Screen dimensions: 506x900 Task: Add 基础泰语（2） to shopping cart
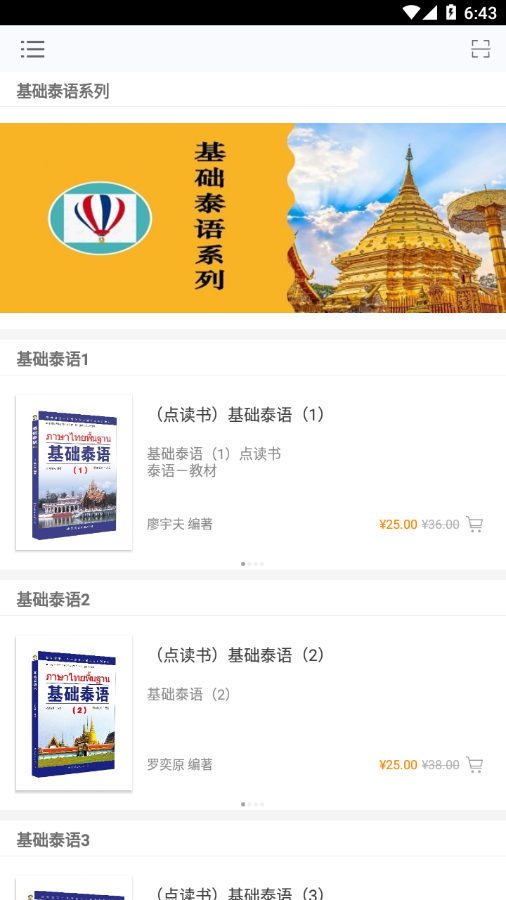474,765
